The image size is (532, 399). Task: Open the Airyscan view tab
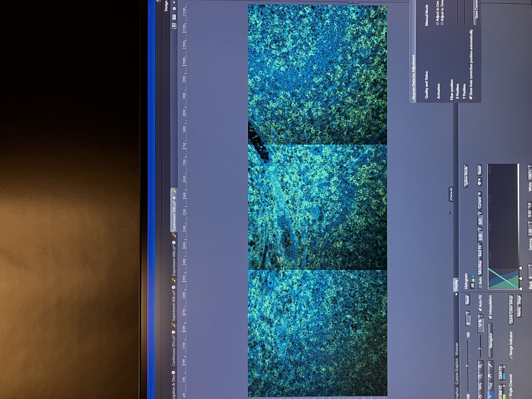coord(457,349)
